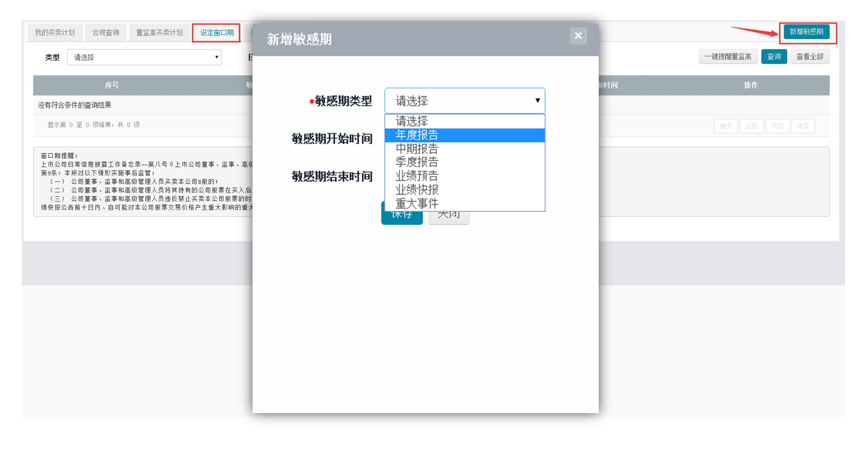
Task: Click the 末页 pagination button
Action: tap(803, 127)
